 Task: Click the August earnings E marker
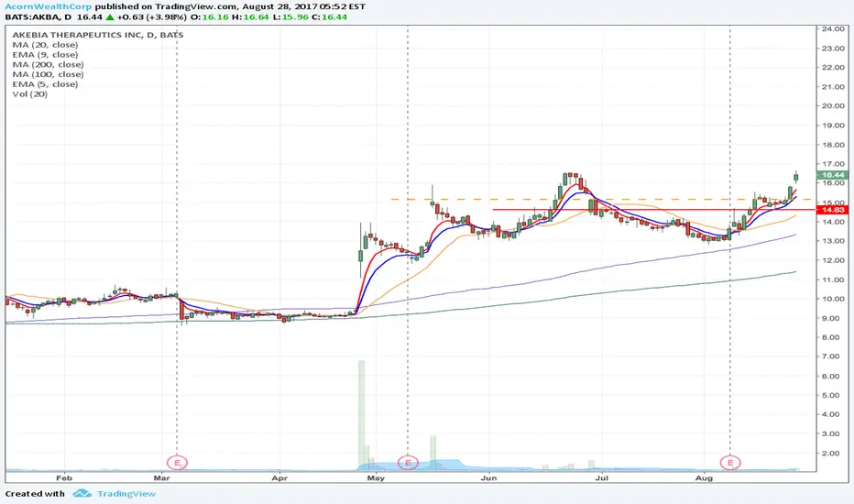point(729,463)
